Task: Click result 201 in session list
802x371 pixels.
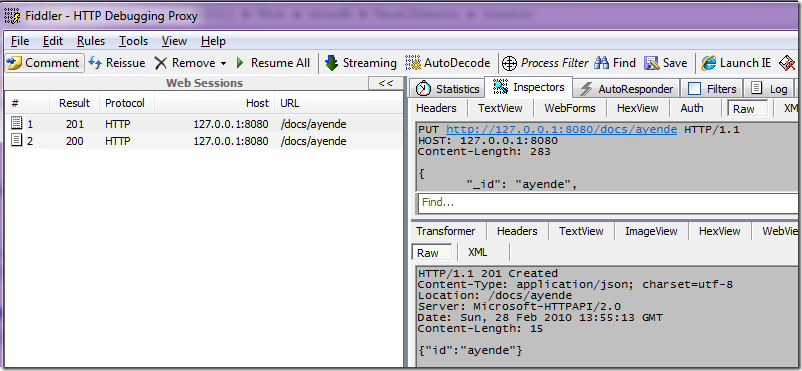Action: point(75,124)
